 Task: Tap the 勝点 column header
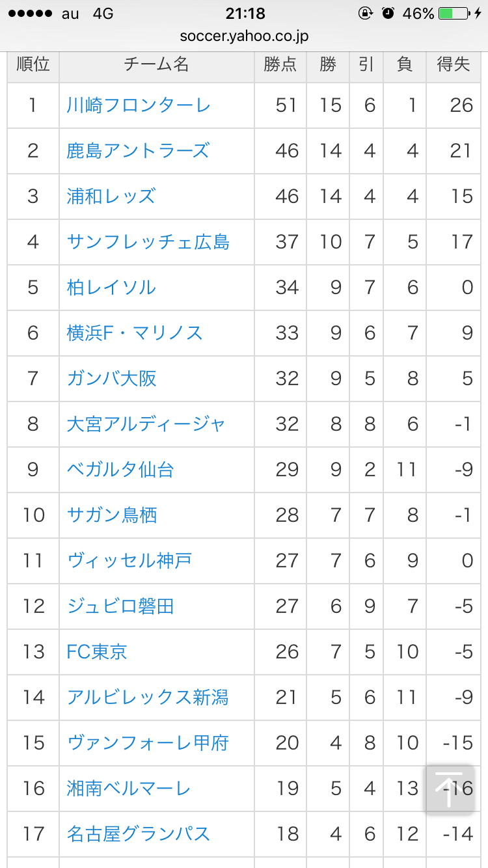pyautogui.click(x=280, y=64)
